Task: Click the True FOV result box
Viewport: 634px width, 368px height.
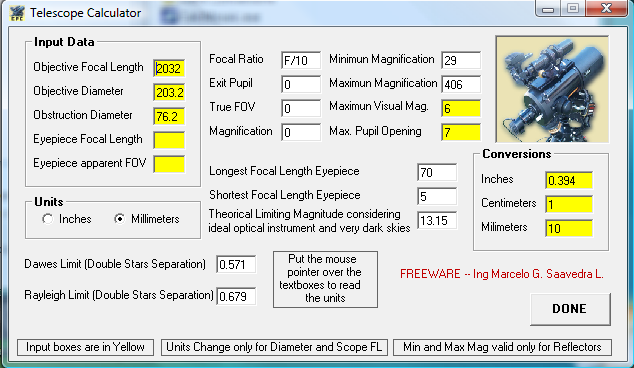Action: click(x=301, y=108)
